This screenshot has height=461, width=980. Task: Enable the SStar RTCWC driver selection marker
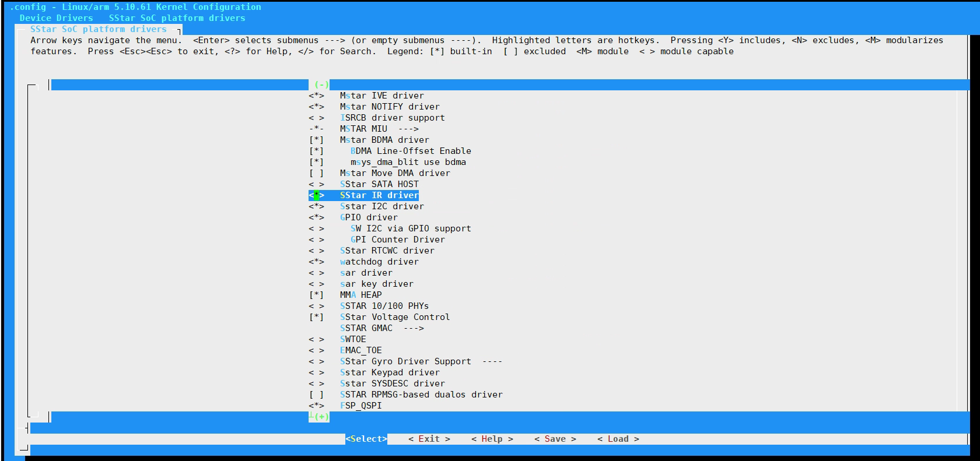tap(316, 251)
